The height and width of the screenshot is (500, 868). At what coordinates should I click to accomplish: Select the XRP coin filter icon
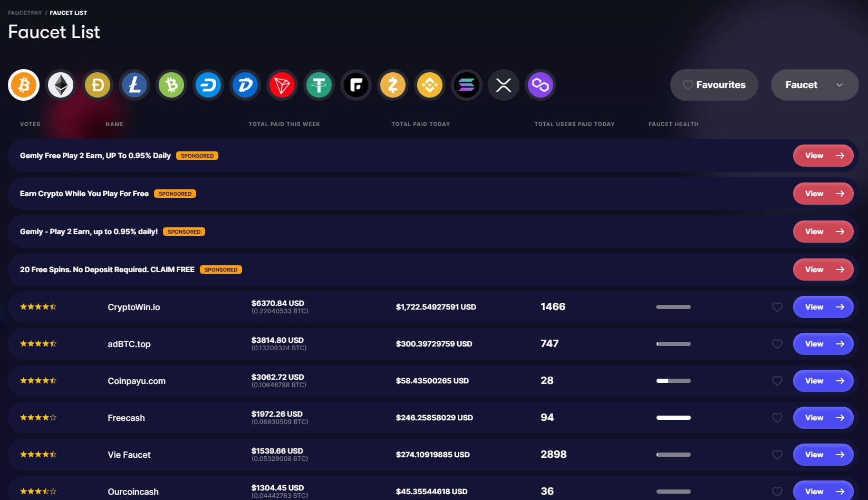pos(504,85)
